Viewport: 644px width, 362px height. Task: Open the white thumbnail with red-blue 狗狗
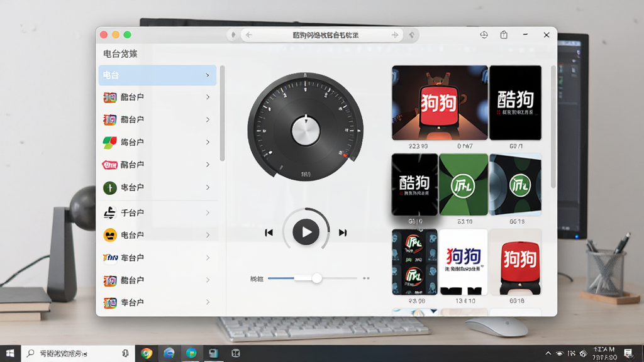pyautogui.click(x=464, y=262)
